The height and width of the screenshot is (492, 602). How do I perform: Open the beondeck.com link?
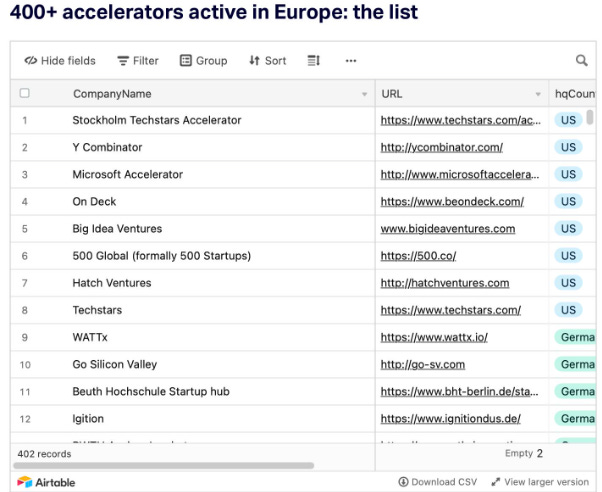[452, 202]
